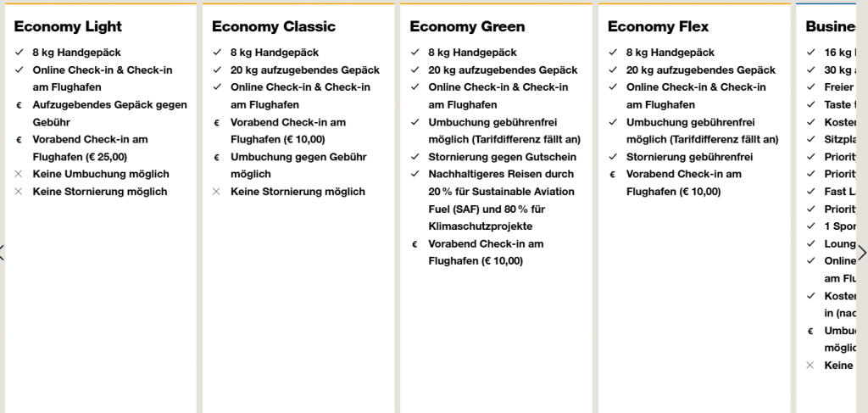Click the euro icon beside Aufzugebendes Gepäck gegen Gebühr
The image size is (868, 413).
pos(19,105)
